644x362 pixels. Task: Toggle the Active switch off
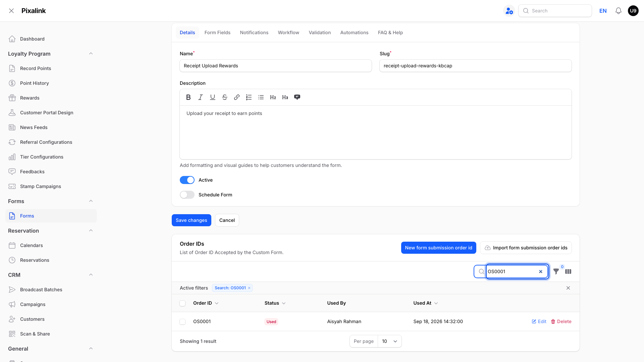[187, 180]
